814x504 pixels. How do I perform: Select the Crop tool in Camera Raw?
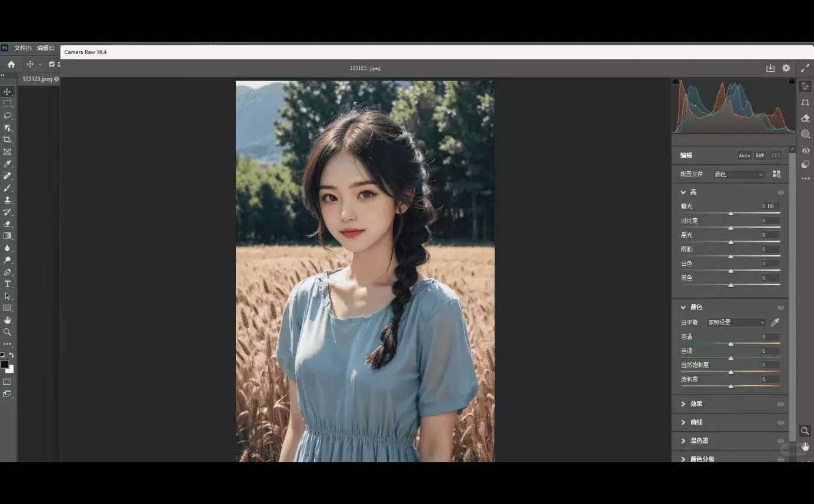point(805,102)
